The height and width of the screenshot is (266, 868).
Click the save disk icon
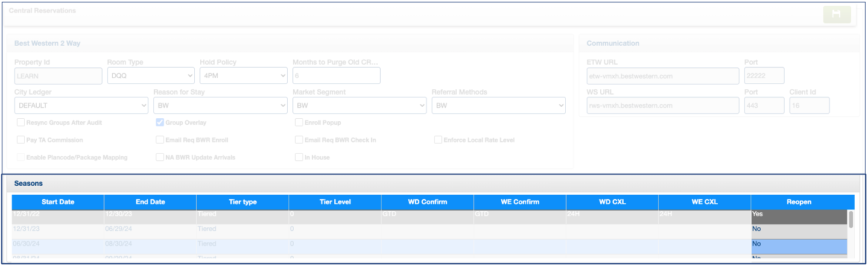837,14
